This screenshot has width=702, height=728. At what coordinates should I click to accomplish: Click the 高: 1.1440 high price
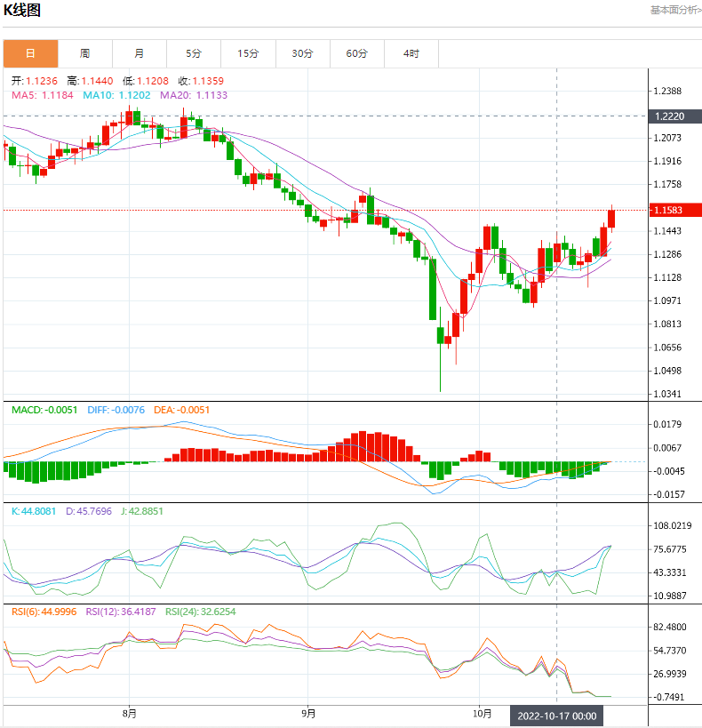point(90,81)
